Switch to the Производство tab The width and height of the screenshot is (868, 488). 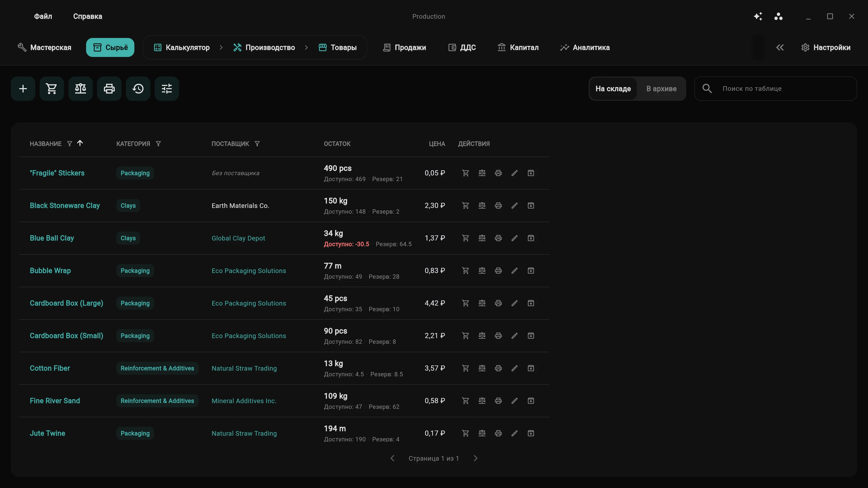pyautogui.click(x=264, y=47)
